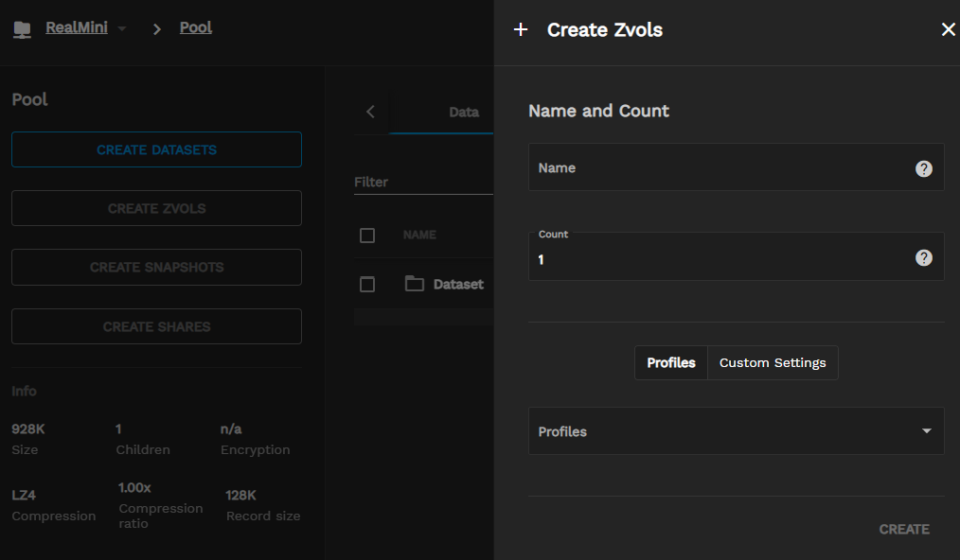The image size is (960, 560).
Task: Switch to the Custom Settings tab
Action: pyautogui.click(x=773, y=363)
